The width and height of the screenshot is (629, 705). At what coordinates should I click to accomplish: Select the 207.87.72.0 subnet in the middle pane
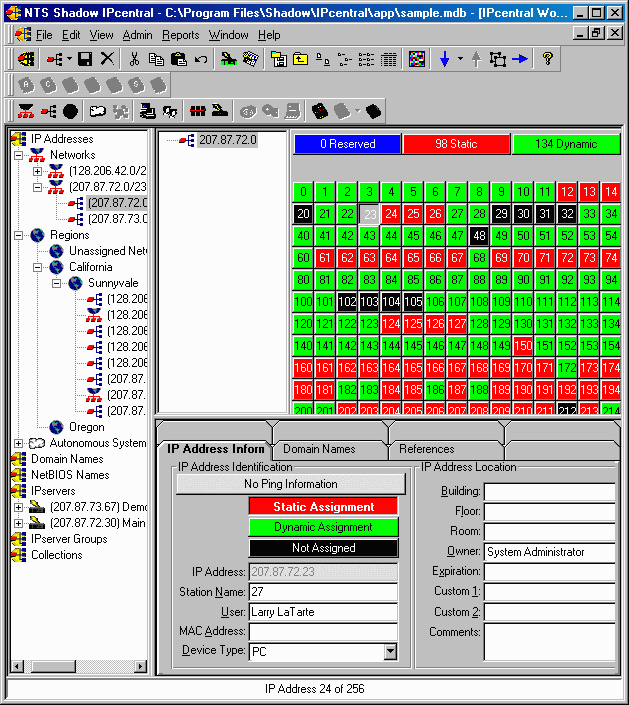click(228, 140)
